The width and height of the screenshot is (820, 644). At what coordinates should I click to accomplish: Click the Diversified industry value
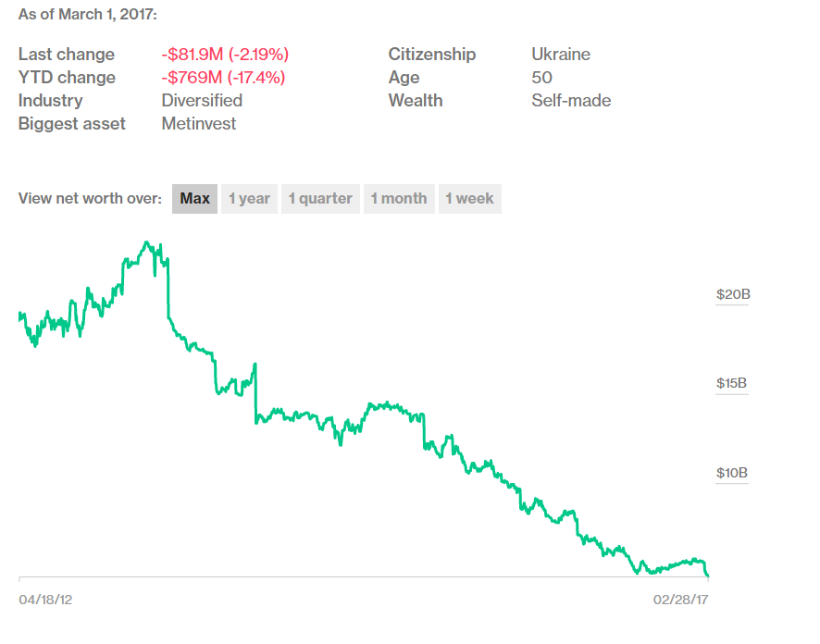pos(202,101)
